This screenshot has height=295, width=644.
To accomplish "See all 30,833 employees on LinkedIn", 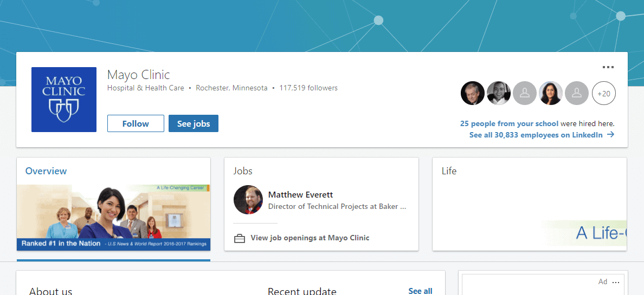I will (536, 135).
